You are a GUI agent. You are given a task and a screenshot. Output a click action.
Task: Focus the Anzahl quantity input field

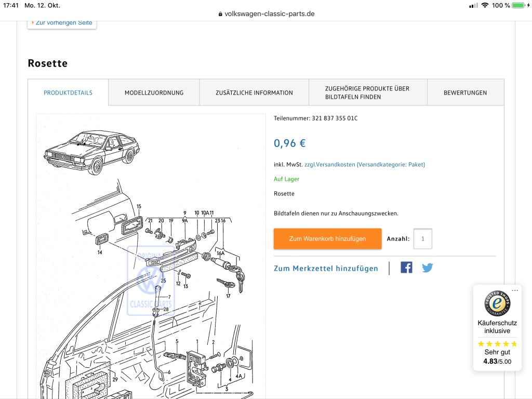tap(422, 239)
